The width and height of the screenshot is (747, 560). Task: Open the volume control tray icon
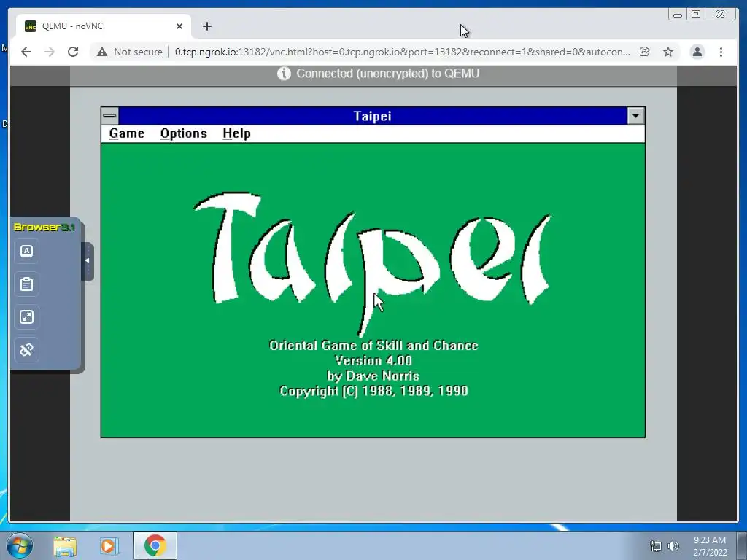(673, 546)
